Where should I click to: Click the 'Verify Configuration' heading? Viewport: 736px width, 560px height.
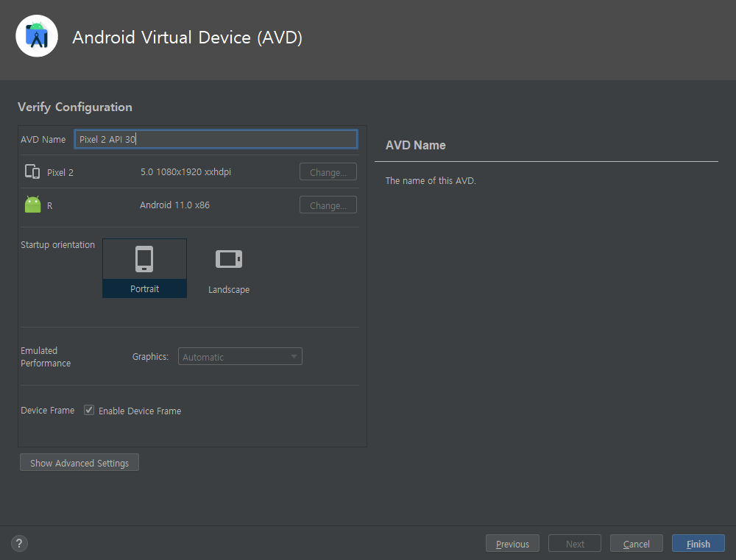[x=75, y=107]
